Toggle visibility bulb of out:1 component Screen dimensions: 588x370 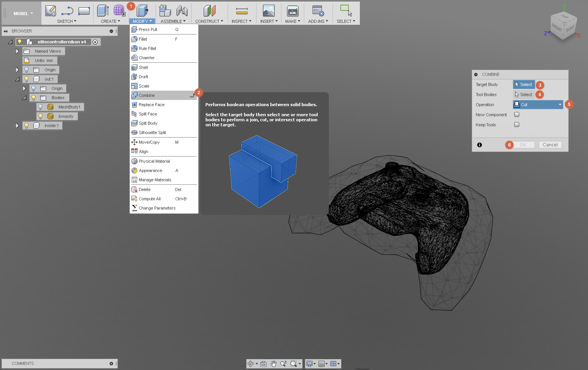pyautogui.click(x=26, y=79)
